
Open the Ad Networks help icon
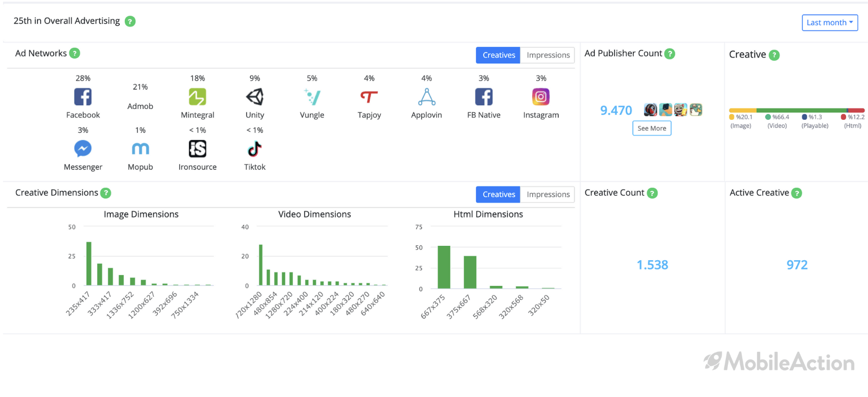tap(74, 53)
